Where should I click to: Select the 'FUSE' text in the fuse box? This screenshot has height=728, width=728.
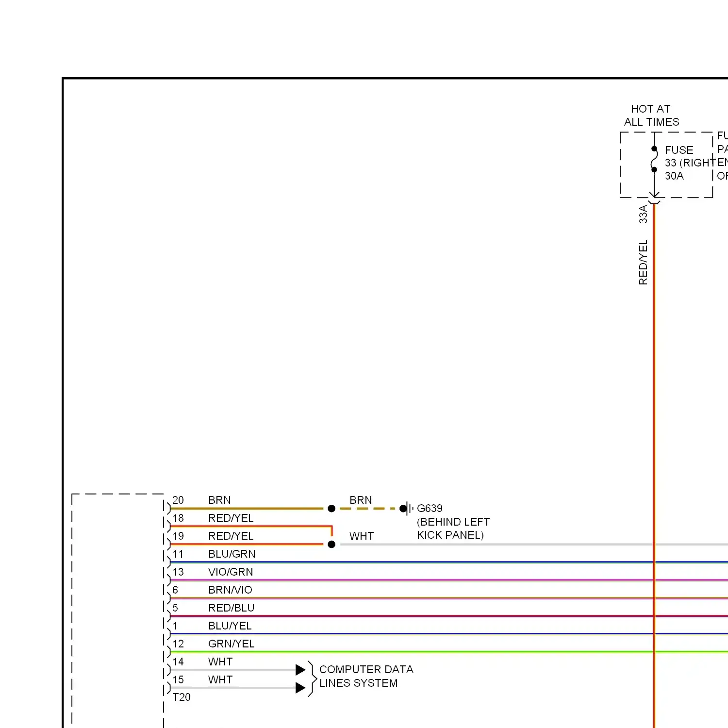[x=679, y=150]
